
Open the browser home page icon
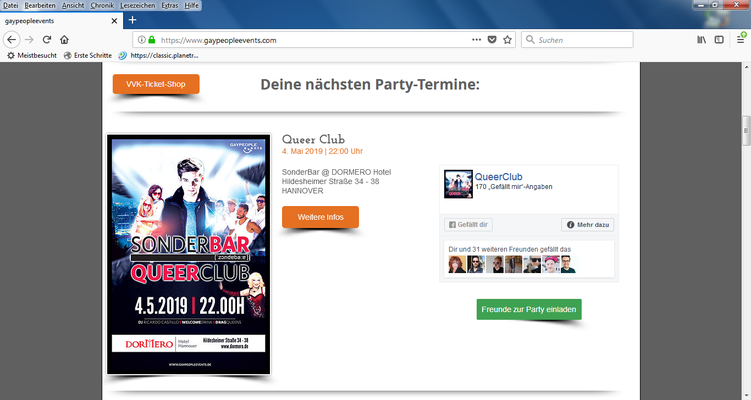[x=64, y=40]
